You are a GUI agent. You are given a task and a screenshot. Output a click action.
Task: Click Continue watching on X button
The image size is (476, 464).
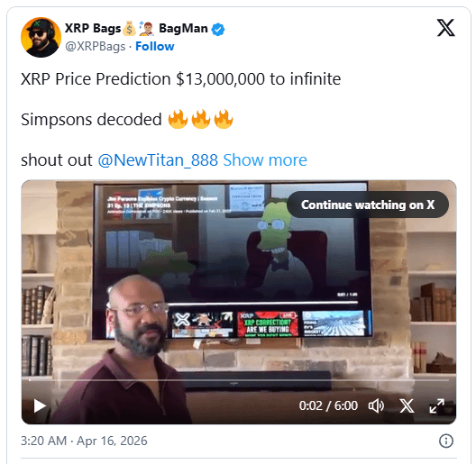[x=368, y=205]
